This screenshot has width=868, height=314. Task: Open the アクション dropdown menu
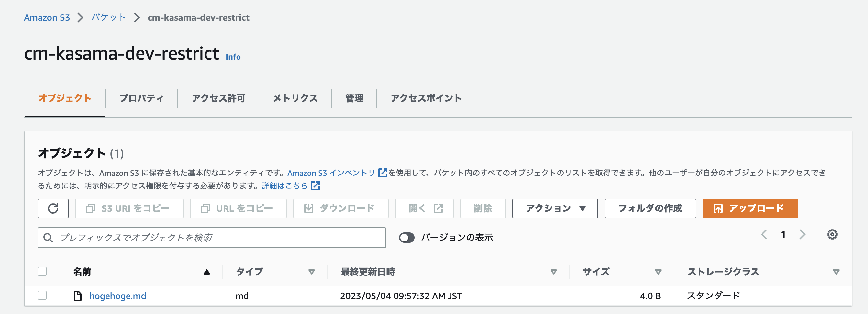[x=555, y=208]
